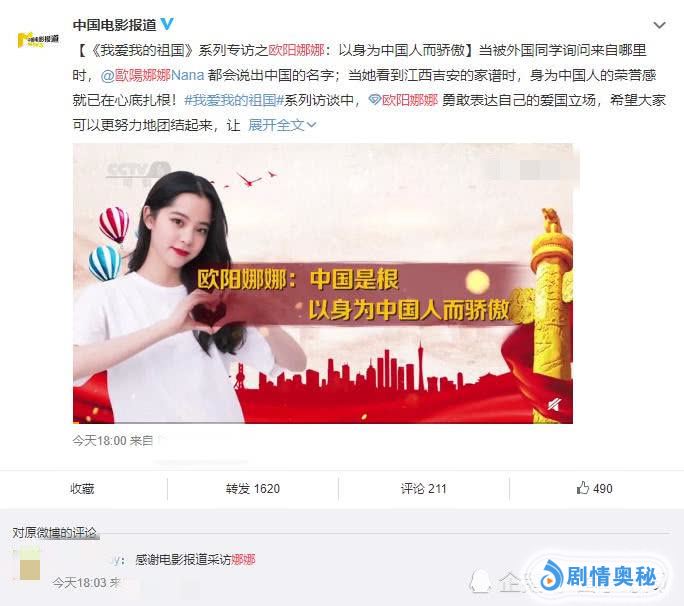Click the CCTV logo on video
This screenshot has width=684, height=606.
(139, 171)
